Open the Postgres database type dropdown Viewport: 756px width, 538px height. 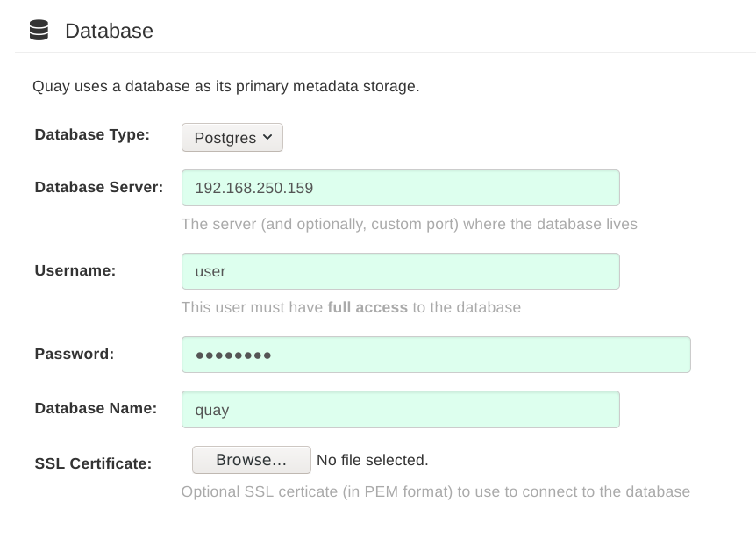coord(232,138)
